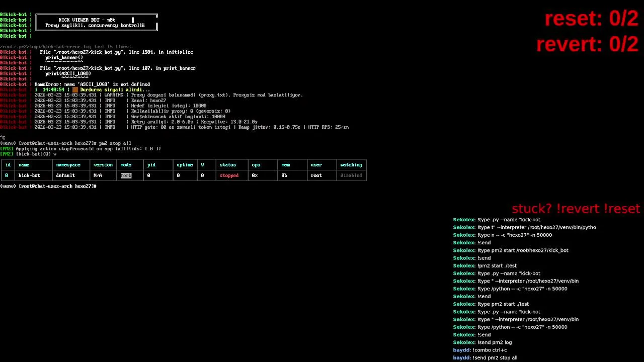Click the WARNING proxy.txt log line
The image size is (644, 362).
coord(169,95)
